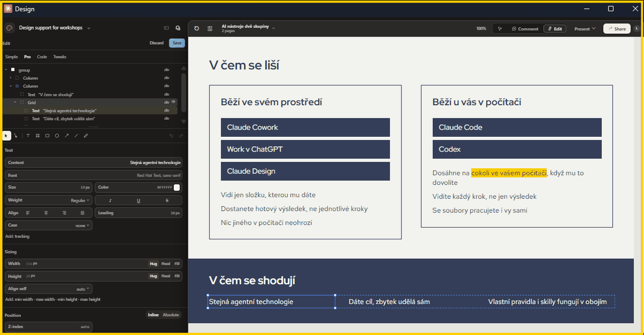
Task: Activate Edit mode
Action: coord(555,29)
